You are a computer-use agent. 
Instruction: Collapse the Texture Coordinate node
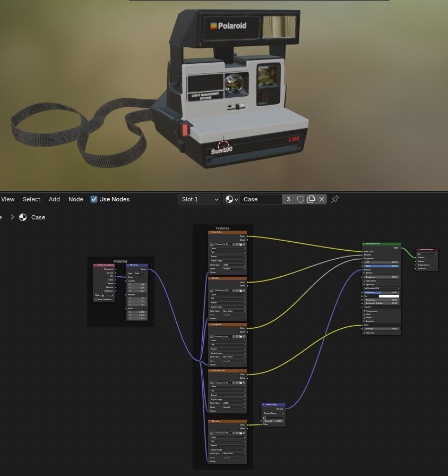(x=94, y=265)
